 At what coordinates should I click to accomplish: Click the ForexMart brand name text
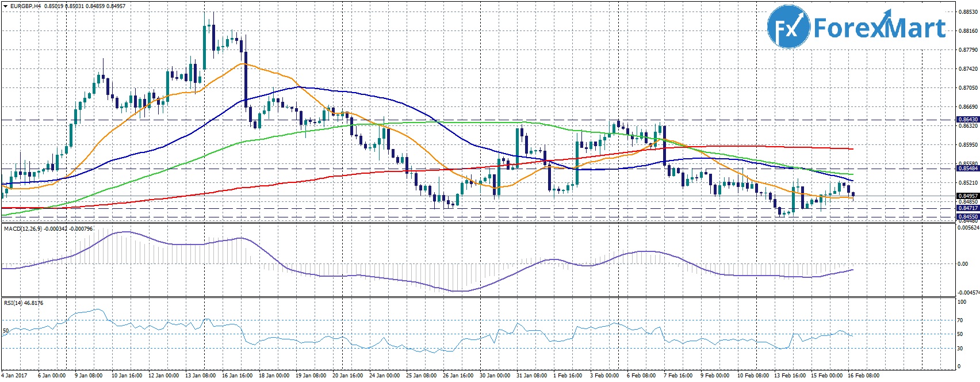tap(879, 28)
